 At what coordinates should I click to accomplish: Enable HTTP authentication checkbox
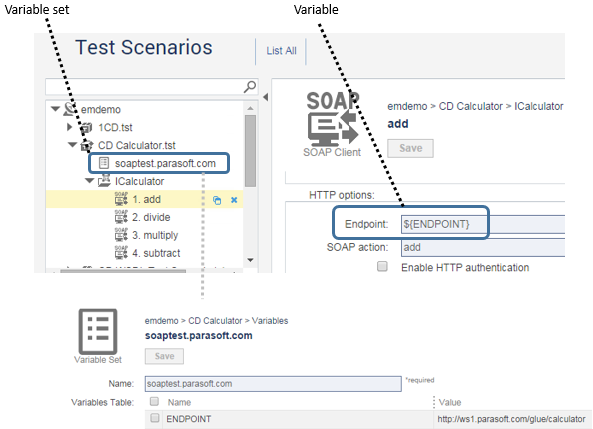[382, 266]
